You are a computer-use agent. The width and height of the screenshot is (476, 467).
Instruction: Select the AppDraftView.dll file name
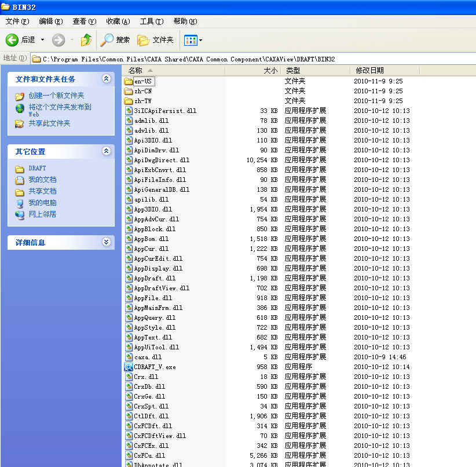162,289
